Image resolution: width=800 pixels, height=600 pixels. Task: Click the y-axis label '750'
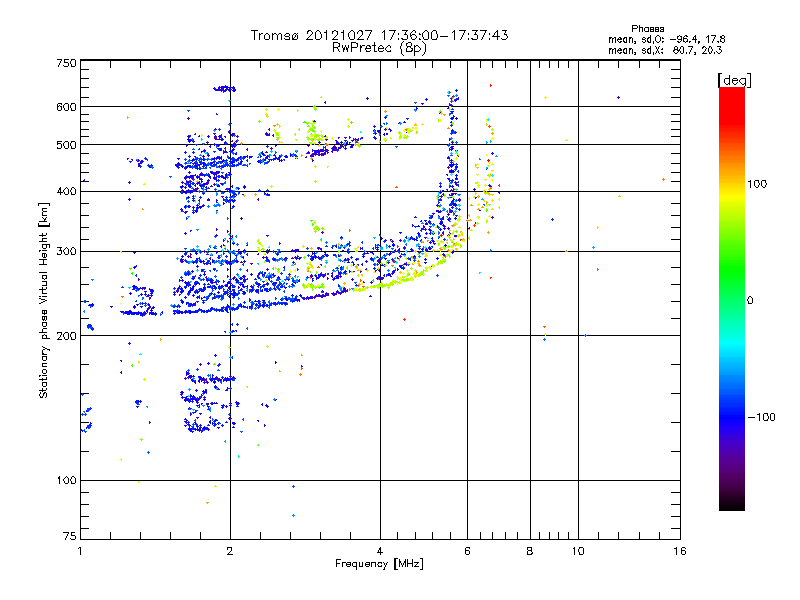point(66,63)
